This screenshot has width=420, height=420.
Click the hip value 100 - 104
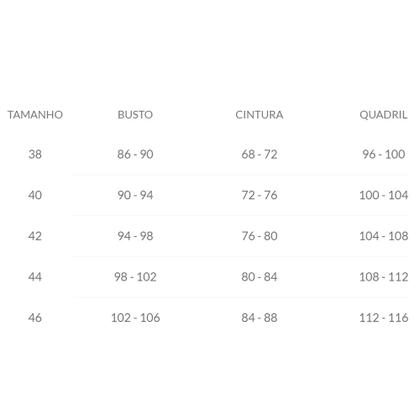(x=384, y=195)
